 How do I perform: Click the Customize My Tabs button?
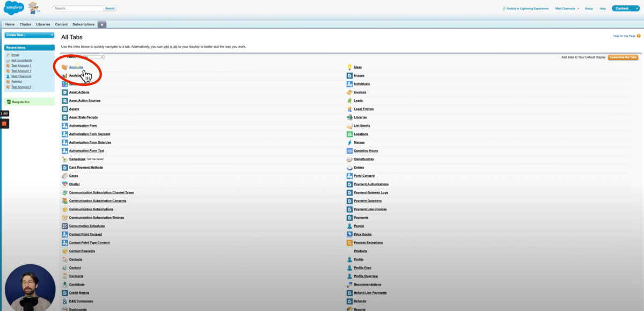(x=623, y=57)
